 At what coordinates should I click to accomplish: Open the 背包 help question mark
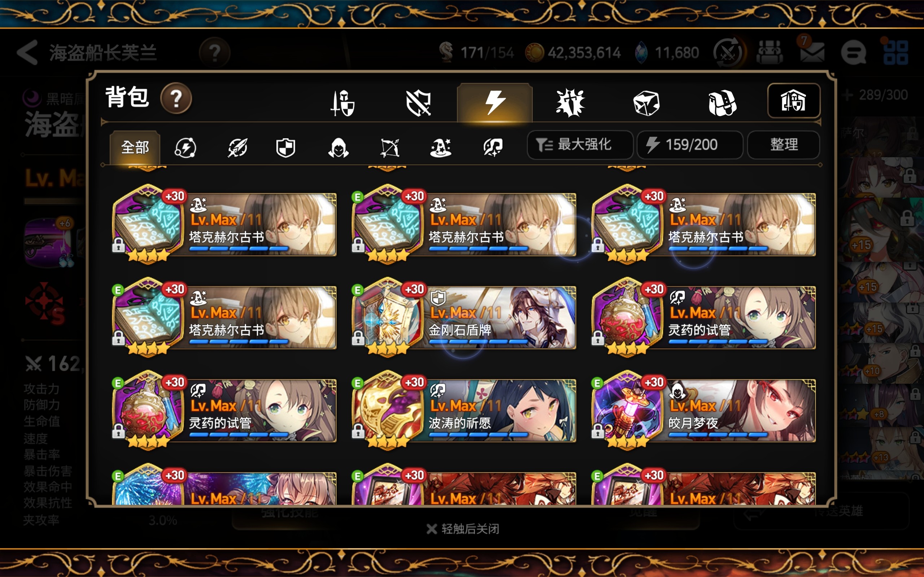click(x=176, y=98)
